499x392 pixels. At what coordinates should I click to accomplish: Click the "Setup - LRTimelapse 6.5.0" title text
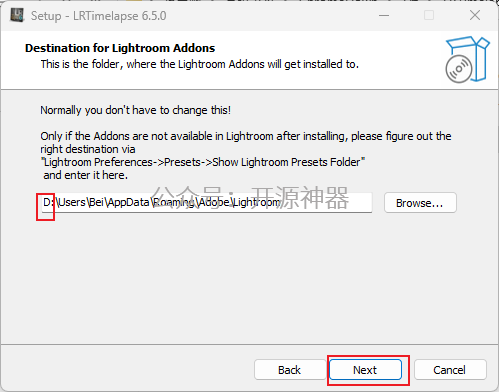click(99, 16)
